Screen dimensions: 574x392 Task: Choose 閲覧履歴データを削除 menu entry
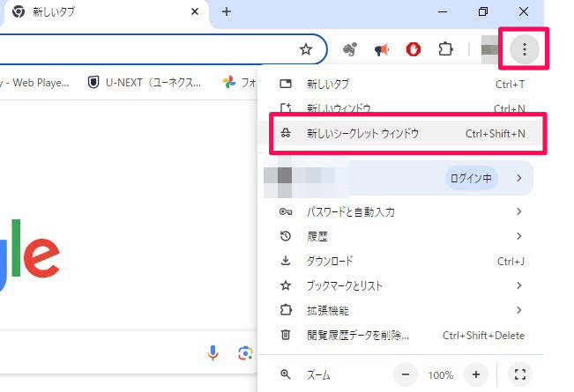pyautogui.click(x=357, y=335)
